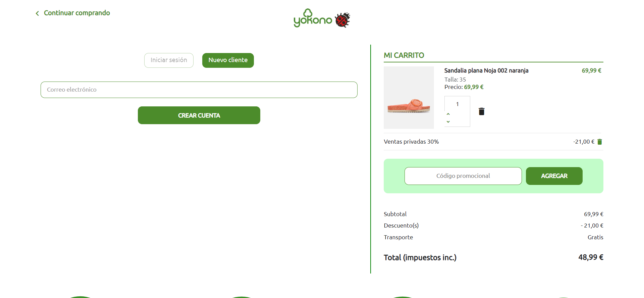Click the CREAR CUENTA button
Screen dimensions: 644x298
pyautogui.click(x=199, y=115)
